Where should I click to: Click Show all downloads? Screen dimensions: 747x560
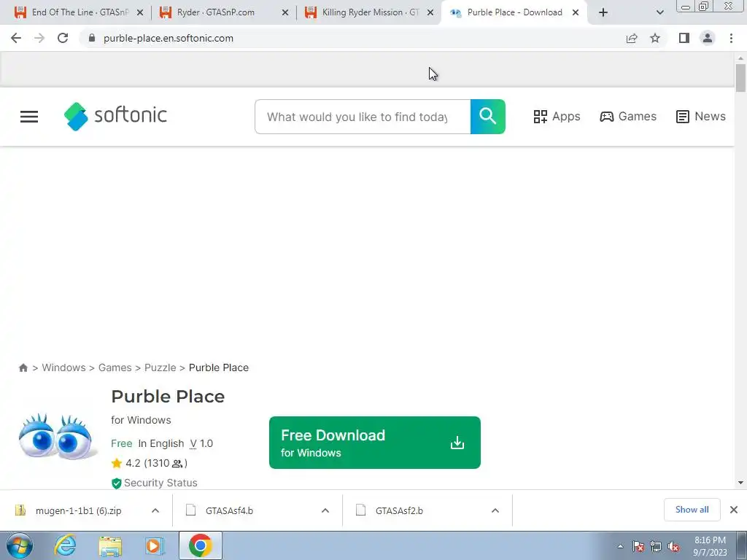pyautogui.click(x=692, y=510)
